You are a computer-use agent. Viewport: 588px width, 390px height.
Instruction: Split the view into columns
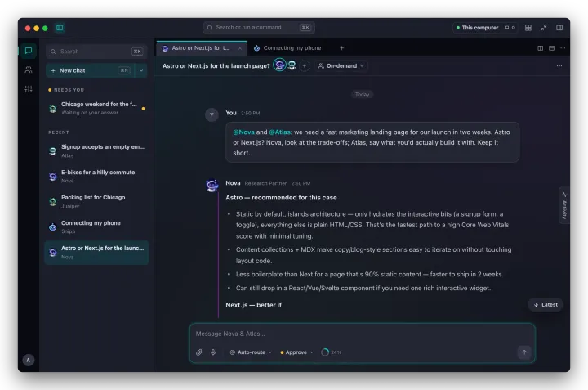(x=540, y=48)
